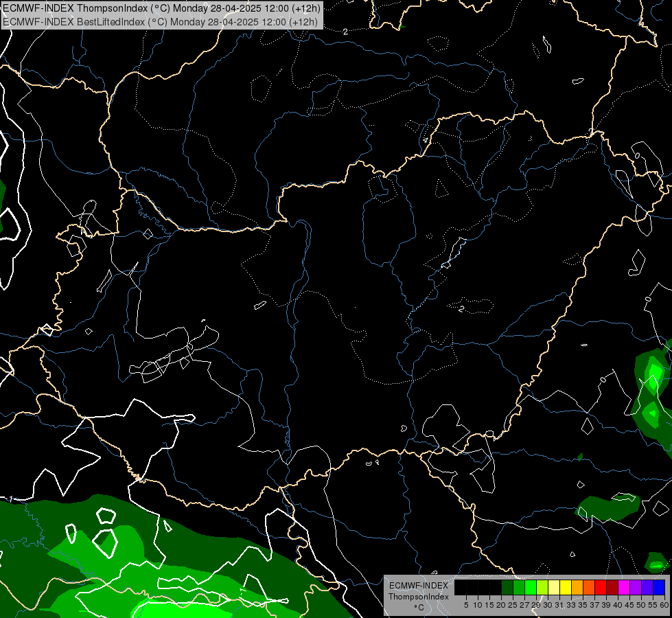The image size is (672, 618).
Task: Click the legend label ThompsonIndex
Action: (419, 597)
